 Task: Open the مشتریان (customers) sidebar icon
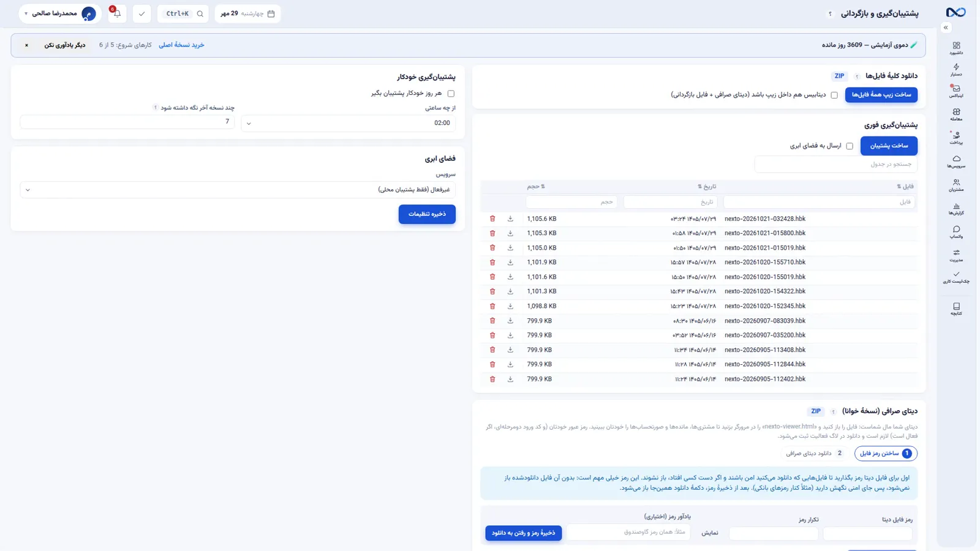pos(956,185)
